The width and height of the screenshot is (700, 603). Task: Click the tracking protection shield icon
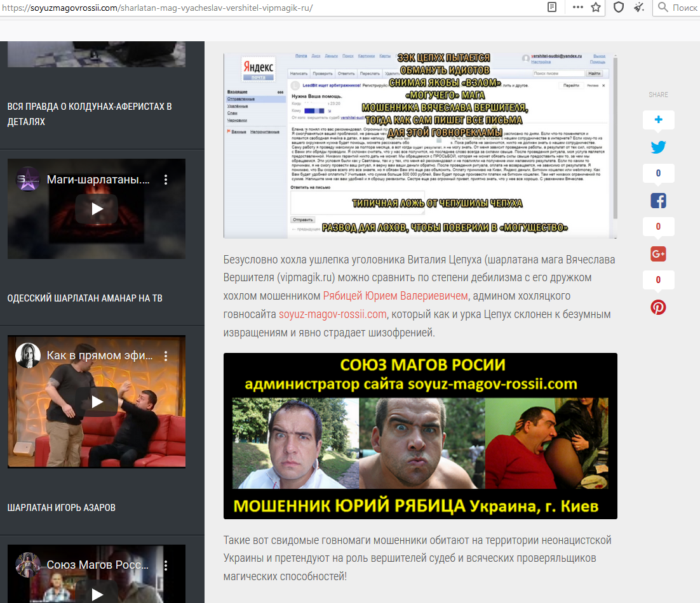click(618, 8)
